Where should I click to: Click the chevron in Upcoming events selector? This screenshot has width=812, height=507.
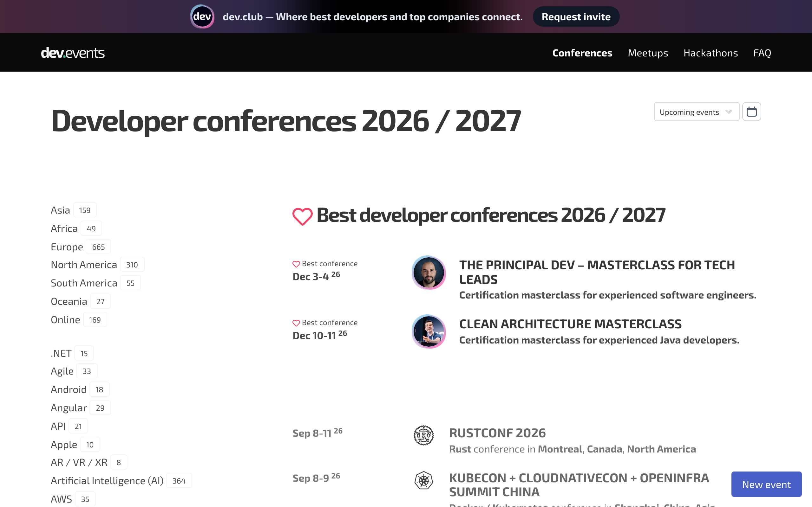[729, 112]
